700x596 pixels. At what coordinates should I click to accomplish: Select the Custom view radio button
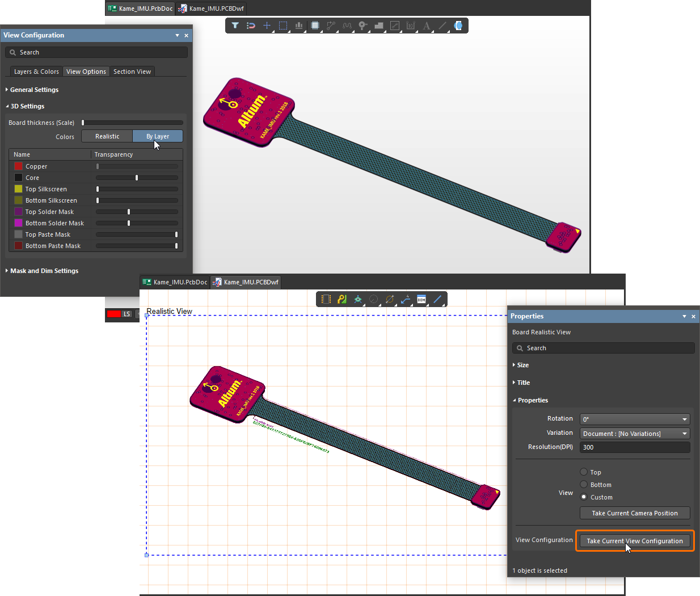coord(584,497)
